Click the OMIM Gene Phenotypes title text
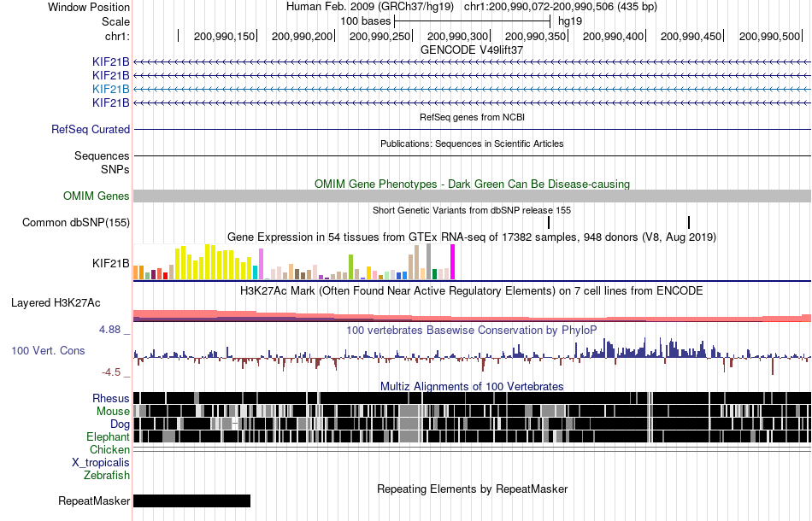Screen dimensions: 812x521 [x=472, y=184]
